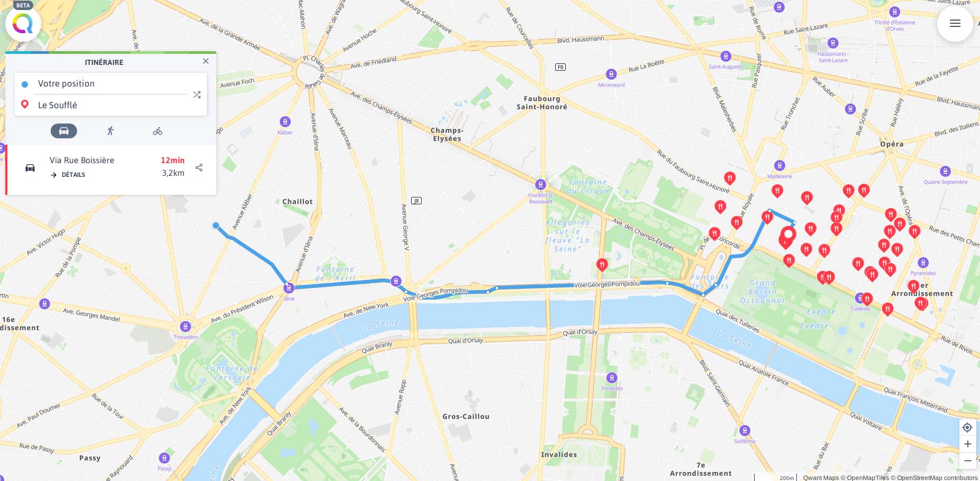The width and height of the screenshot is (980, 481).
Task: Edit the Le Soufflé destination field
Action: 111,105
